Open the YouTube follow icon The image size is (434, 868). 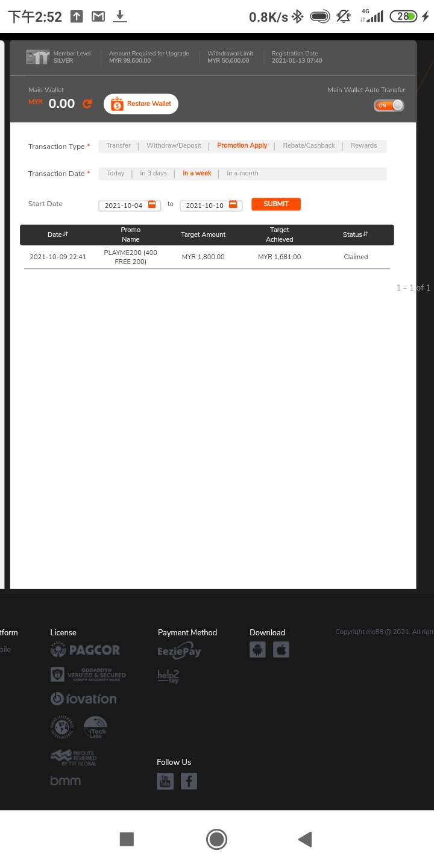pos(165,781)
